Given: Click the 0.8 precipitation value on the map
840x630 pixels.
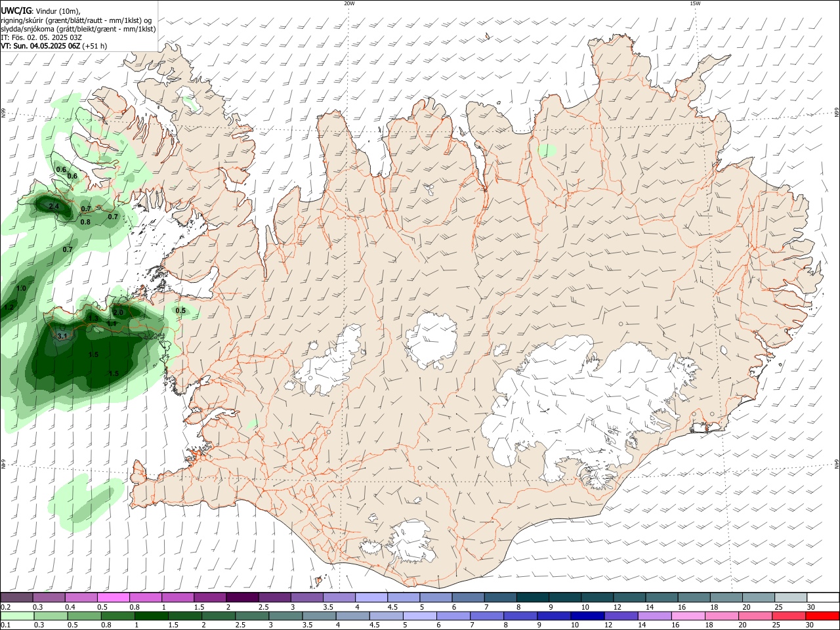Looking at the screenshot, I should pos(85,222).
